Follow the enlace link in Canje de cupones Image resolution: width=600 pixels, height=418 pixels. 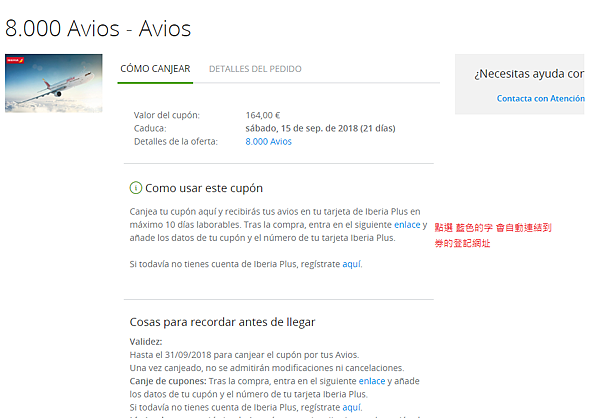(372, 381)
